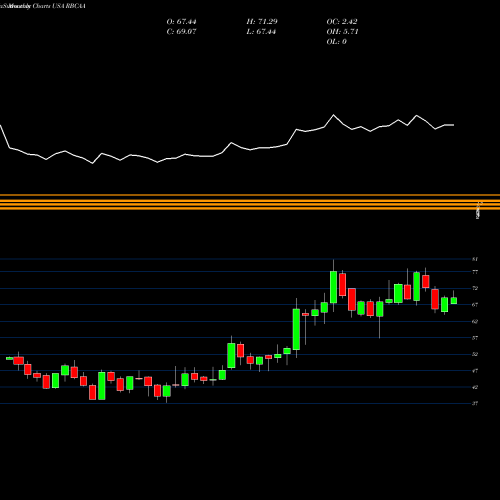This screenshot has height=500, width=500.
Task: Click the price axis label '72'
Action: [x=475, y=288]
